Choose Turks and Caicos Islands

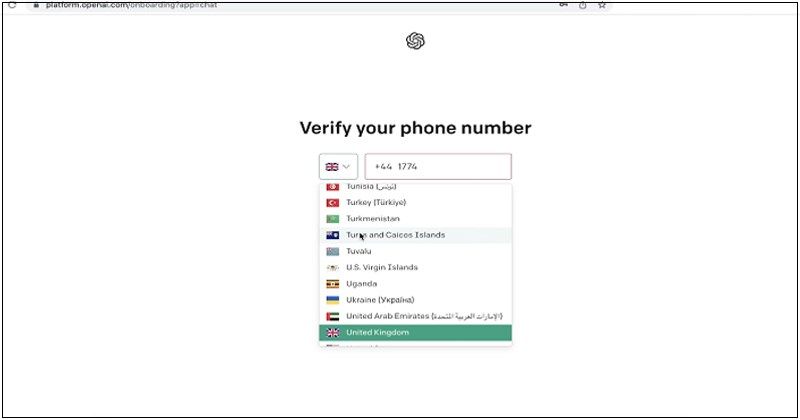coord(415,235)
